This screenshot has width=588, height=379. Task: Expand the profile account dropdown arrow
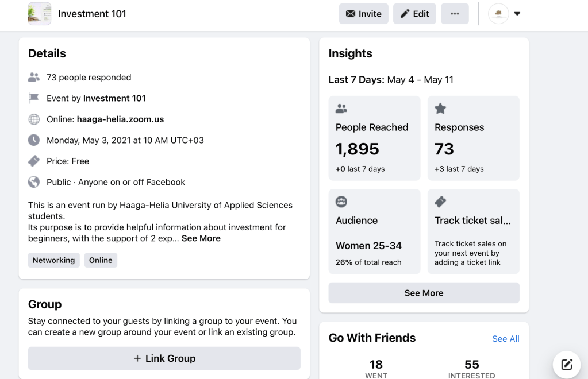[x=517, y=14]
